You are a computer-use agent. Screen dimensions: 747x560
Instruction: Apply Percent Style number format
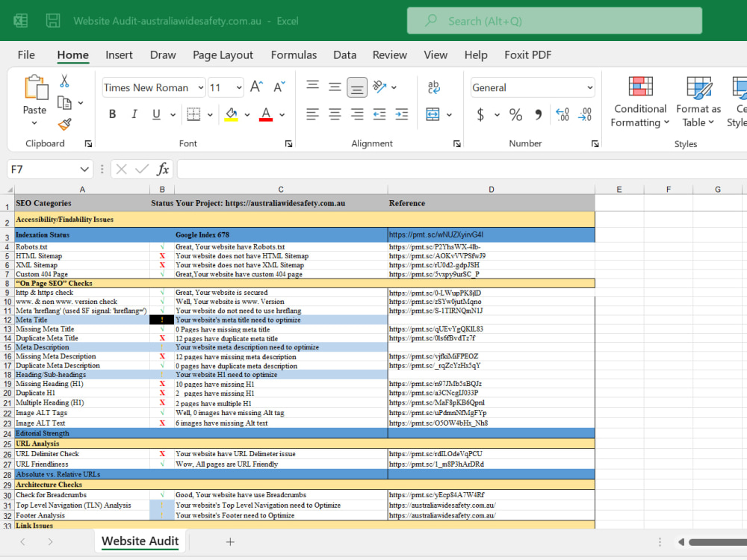tap(515, 115)
